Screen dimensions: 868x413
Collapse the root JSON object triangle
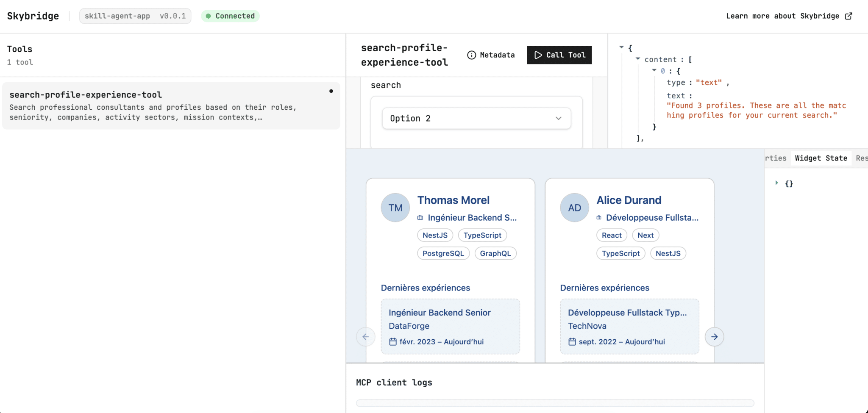click(621, 47)
